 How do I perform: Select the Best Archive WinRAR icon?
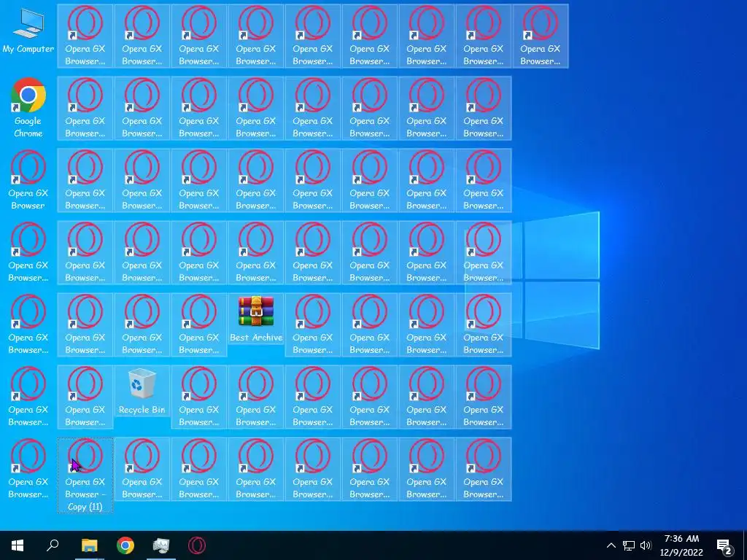[x=256, y=318]
